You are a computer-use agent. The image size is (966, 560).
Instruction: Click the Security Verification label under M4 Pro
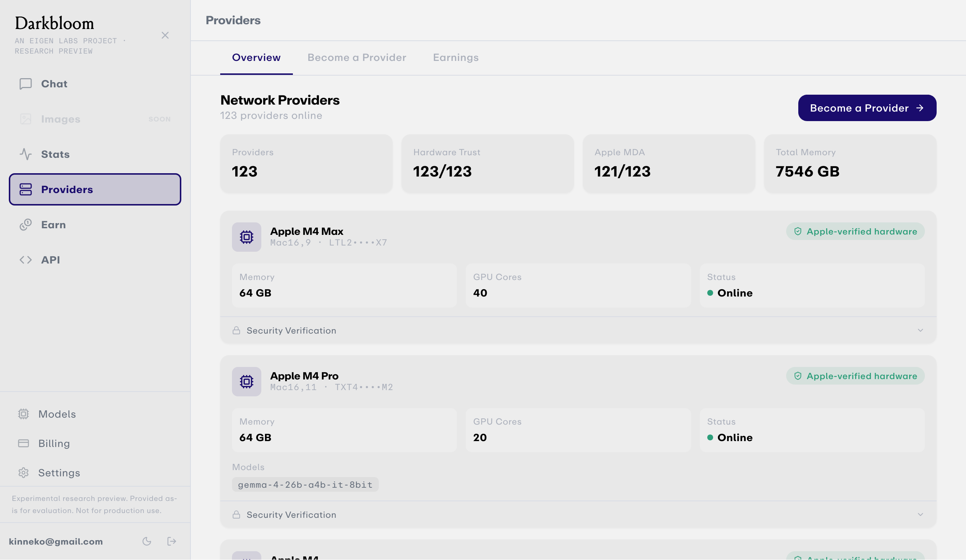pos(291,515)
